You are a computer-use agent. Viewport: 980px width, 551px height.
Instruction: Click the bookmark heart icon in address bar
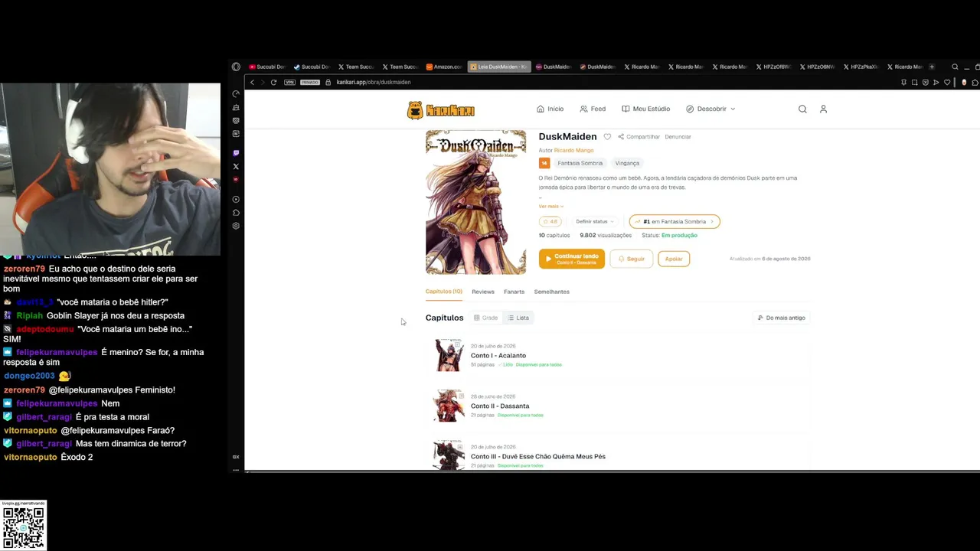click(x=947, y=82)
